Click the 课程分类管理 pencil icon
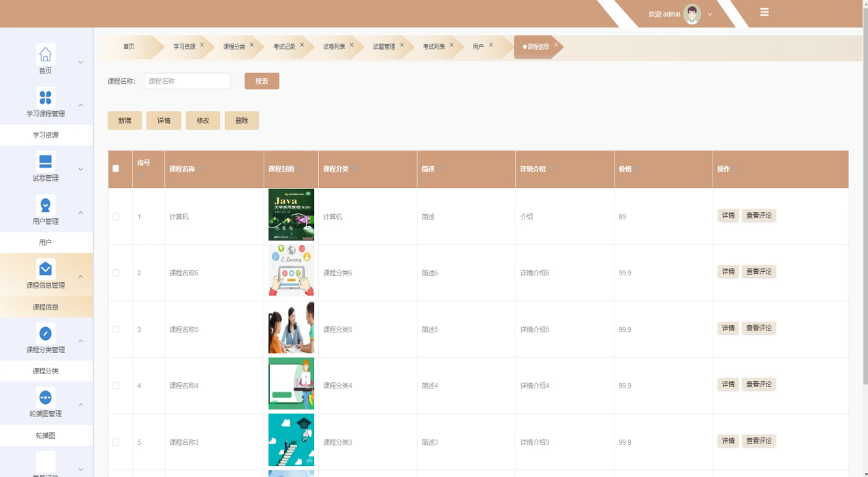This screenshot has width=868, height=477. 45,333
